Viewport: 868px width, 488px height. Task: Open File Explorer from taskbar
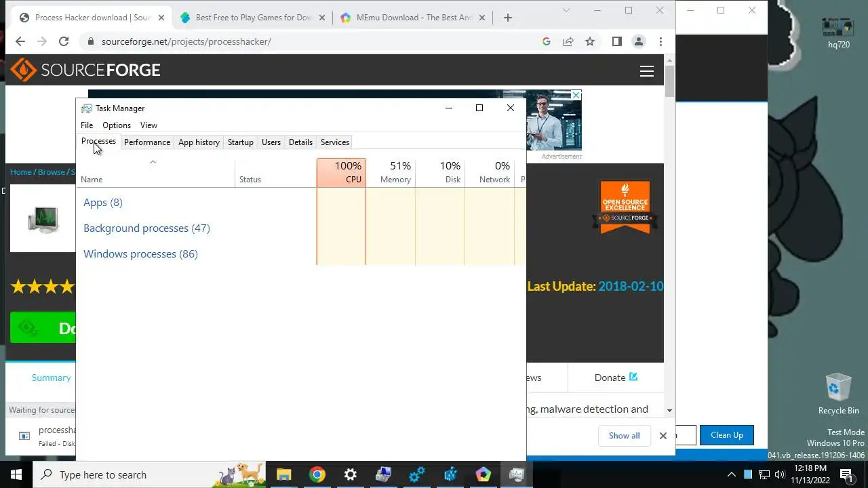point(283,474)
